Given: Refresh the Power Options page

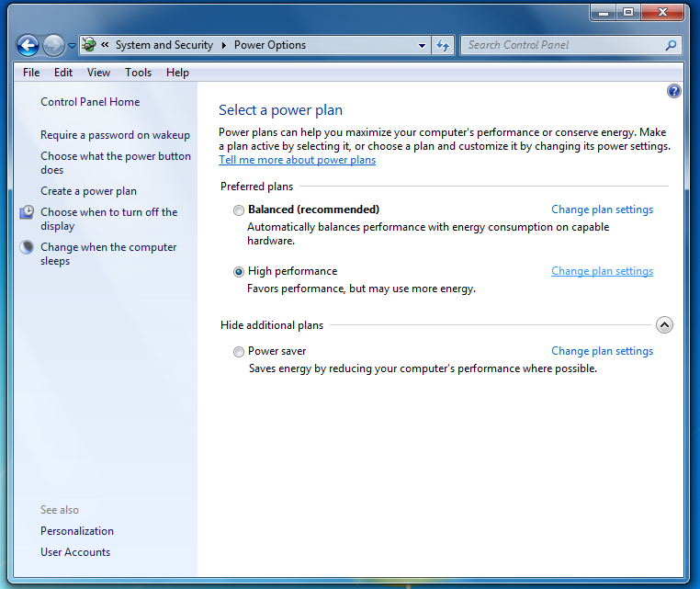Looking at the screenshot, I should [443, 45].
